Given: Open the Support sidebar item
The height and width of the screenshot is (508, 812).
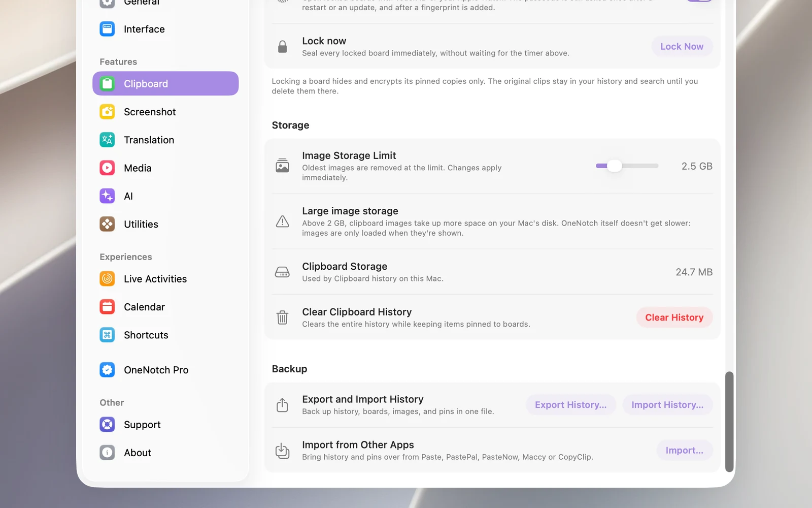Looking at the screenshot, I should [x=165, y=424].
